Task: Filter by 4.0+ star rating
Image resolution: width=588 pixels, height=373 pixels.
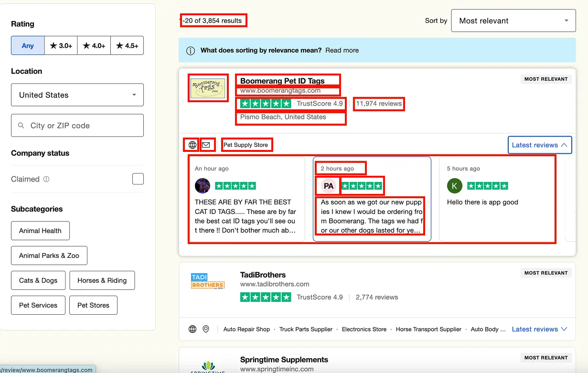Action: [94, 46]
